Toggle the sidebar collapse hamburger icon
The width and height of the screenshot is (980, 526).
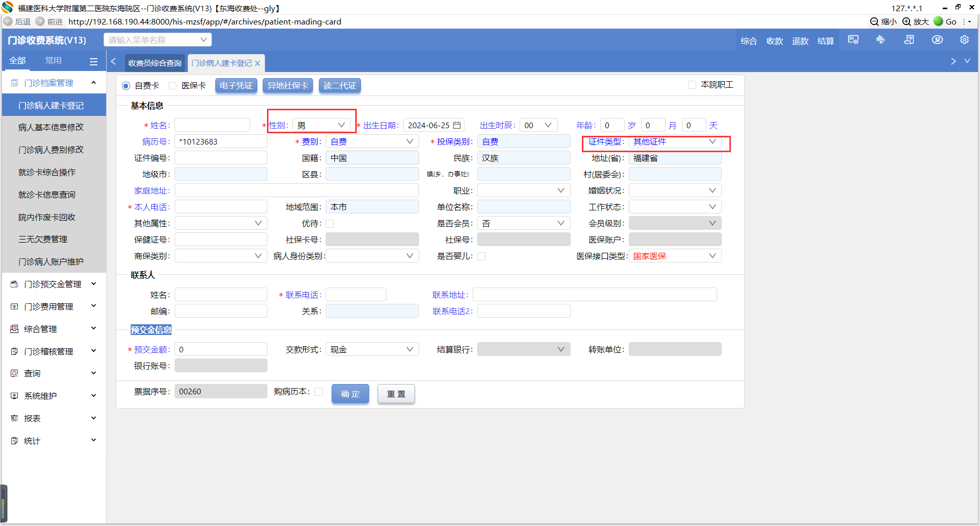click(93, 61)
